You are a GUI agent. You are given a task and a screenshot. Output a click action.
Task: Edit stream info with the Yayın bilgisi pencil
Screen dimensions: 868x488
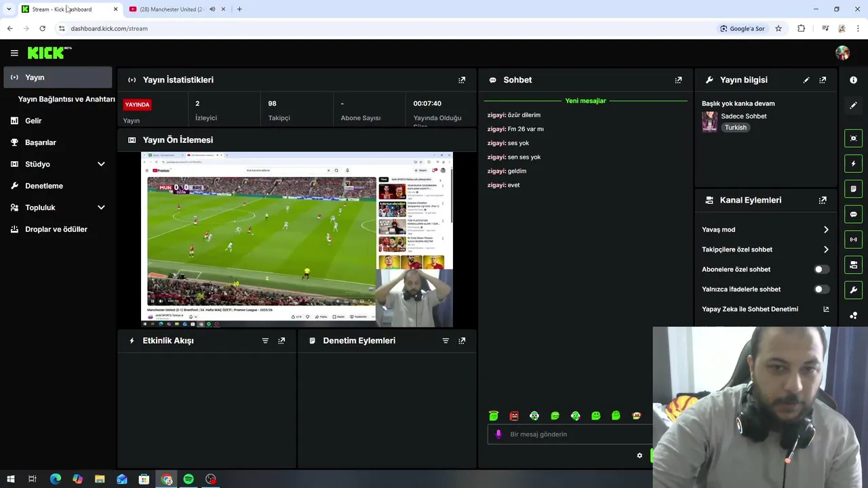pyautogui.click(x=806, y=80)
